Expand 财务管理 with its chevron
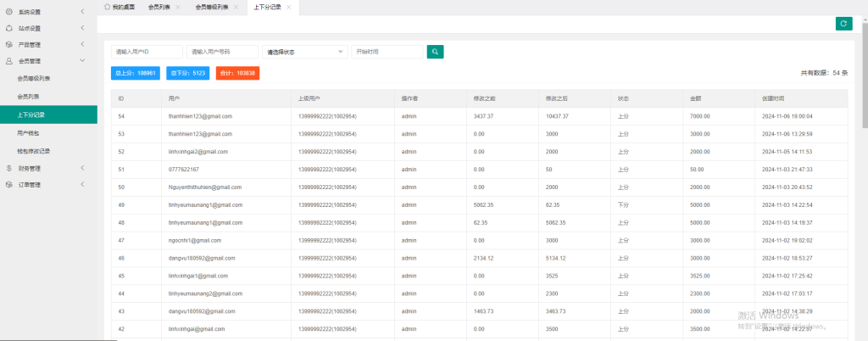The image size is (868, 341). point(82,168)
